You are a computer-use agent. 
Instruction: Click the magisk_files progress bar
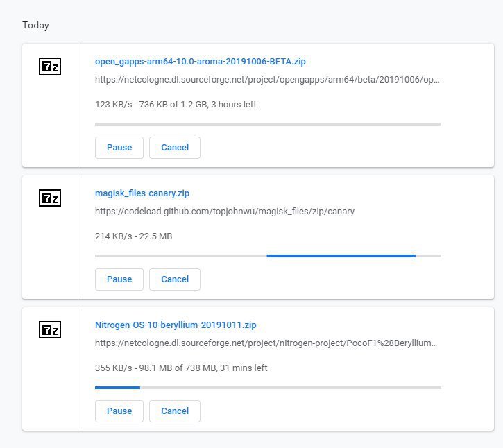(268, 256)
